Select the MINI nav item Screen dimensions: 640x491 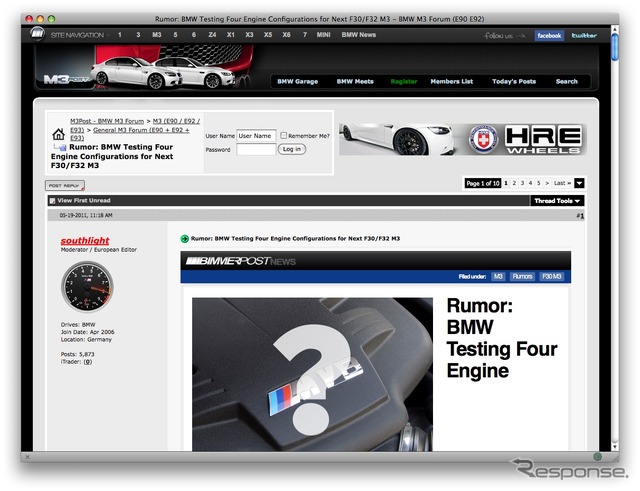click(x=323, y=35)
